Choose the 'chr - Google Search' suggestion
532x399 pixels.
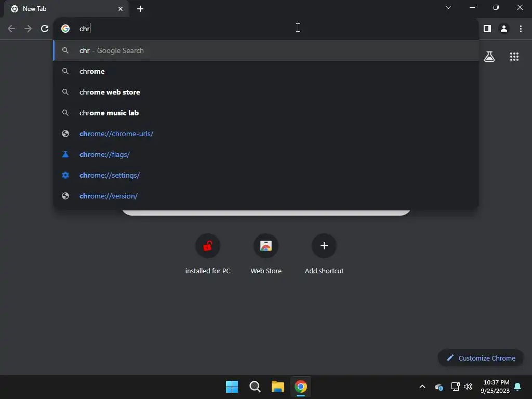pos(266,50)
